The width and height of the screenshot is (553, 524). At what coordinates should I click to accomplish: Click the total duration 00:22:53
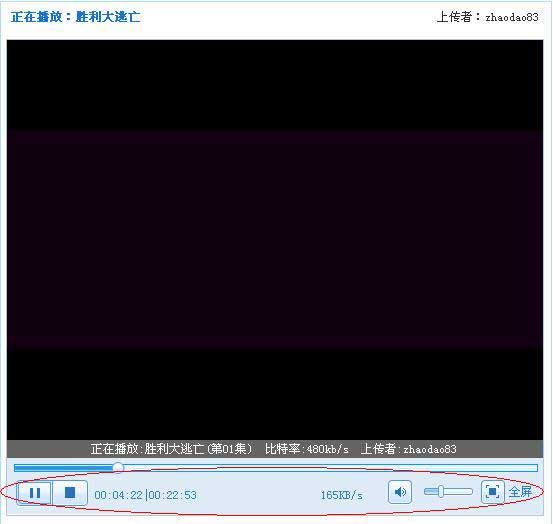tap(172, 495)
